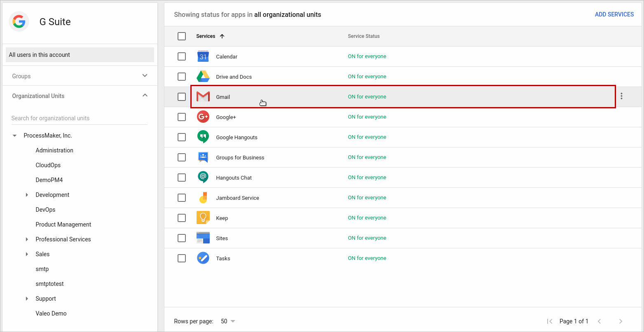The height and width of the screenshot is (332, 644).
Task: Check the Jamboard Service row checkbox
Action: click(x=182, y=198)
